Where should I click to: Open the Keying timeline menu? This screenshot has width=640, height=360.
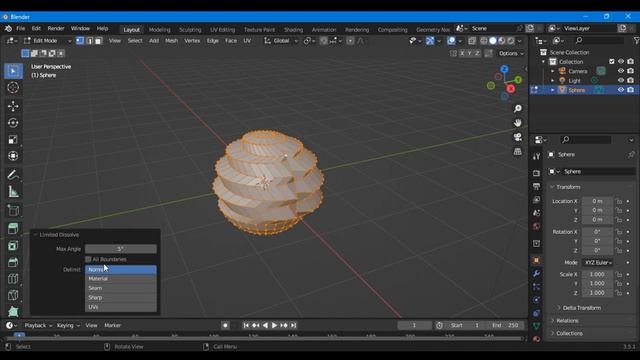[x=68, y=325]
